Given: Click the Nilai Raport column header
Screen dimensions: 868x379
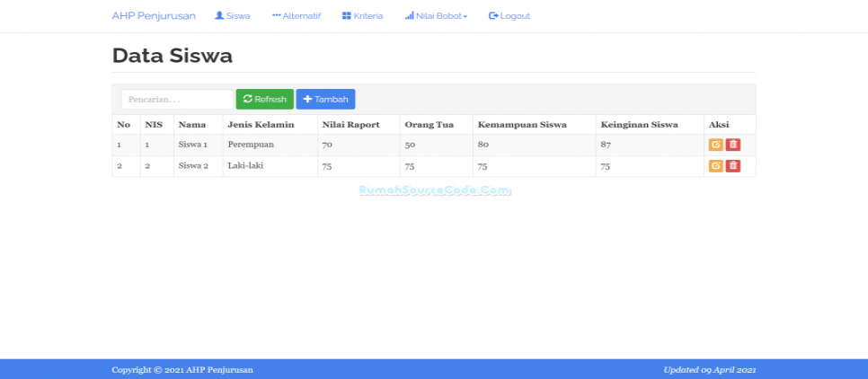Looking at the screenshot, I should click(350, 124).
